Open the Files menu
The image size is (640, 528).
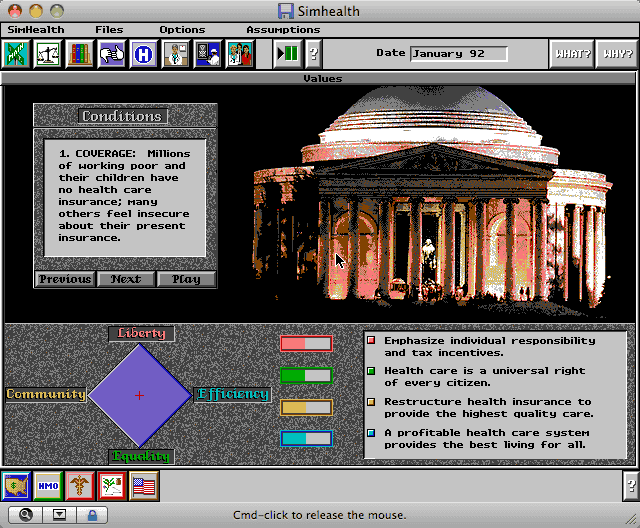click(109, 30)
